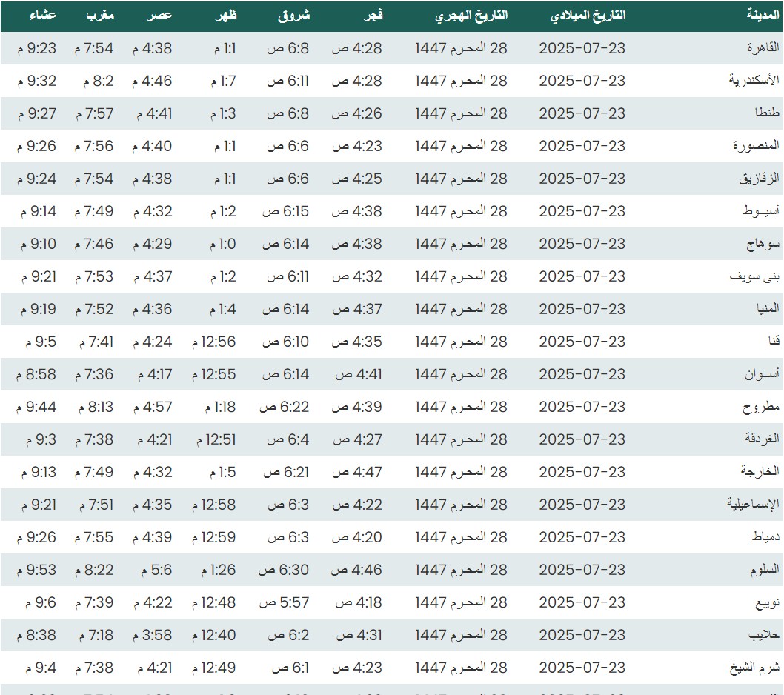784x695 pixels.
Task: Click the التاريخ الهجري header cell
Action: [x=471, y=16]
